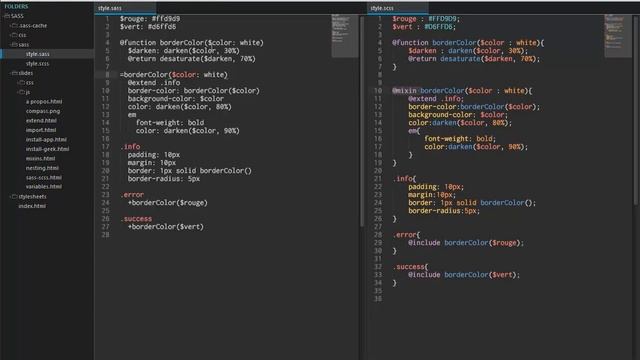Click the minimap of the style.scss pane

pos(618,36)
